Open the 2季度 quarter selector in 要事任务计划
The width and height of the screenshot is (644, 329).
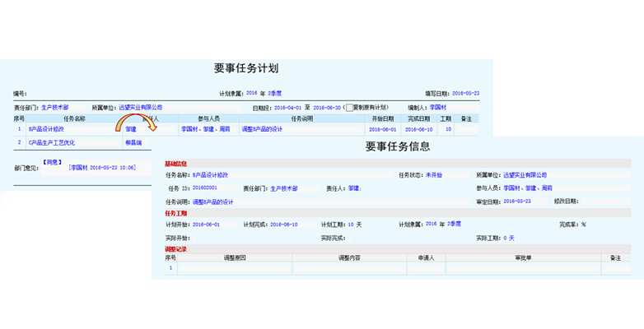click(x=272, y=94)
